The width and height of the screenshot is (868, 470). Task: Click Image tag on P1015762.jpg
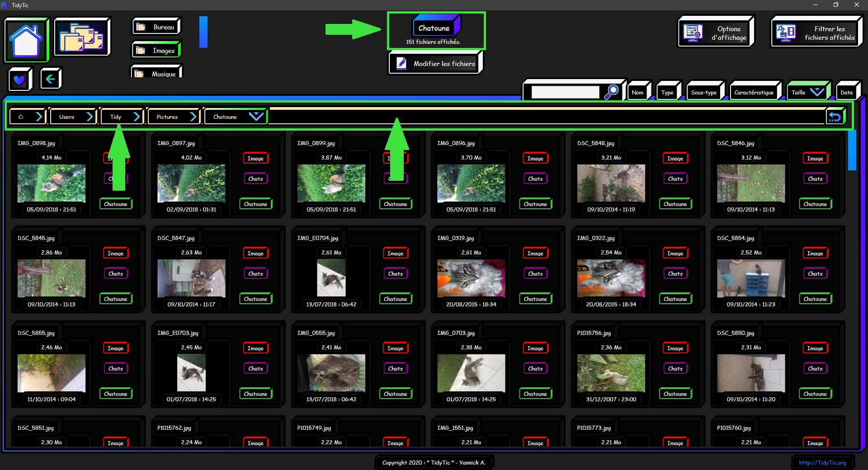tap(255, 442)
